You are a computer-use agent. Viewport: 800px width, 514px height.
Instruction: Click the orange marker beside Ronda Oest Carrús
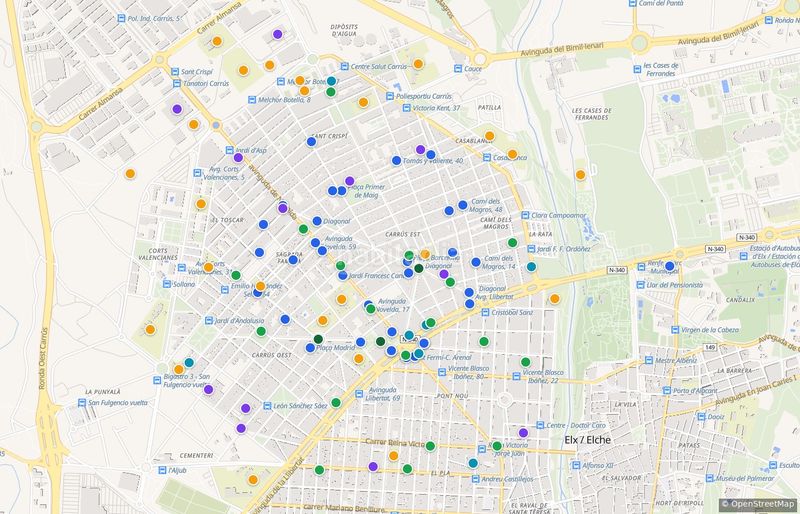pyautogui.click(x=130, y=174)
